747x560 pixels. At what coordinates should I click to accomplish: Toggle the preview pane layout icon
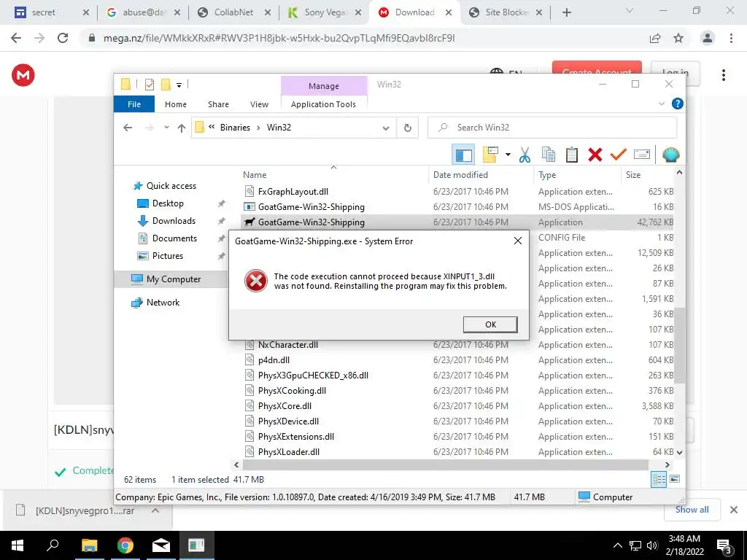(463, 155)
